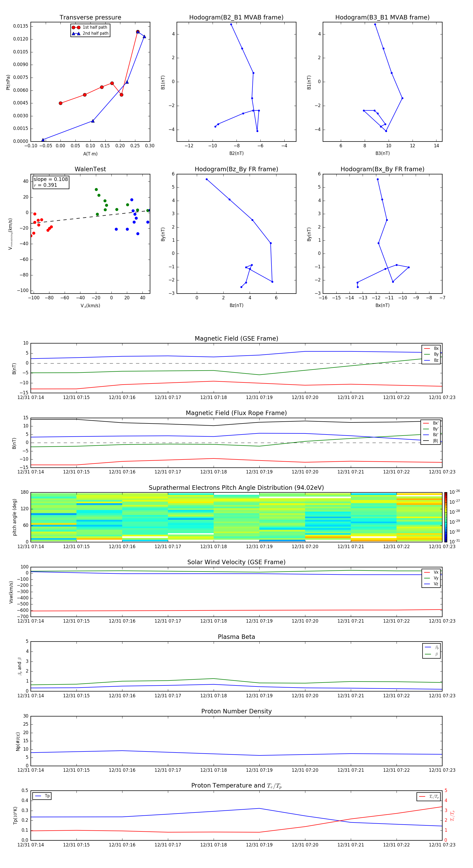Click the dashed regression line in WalenTest plot
Image resolution: width=473 pixels, height=868 pixels.
pos(90,217)
